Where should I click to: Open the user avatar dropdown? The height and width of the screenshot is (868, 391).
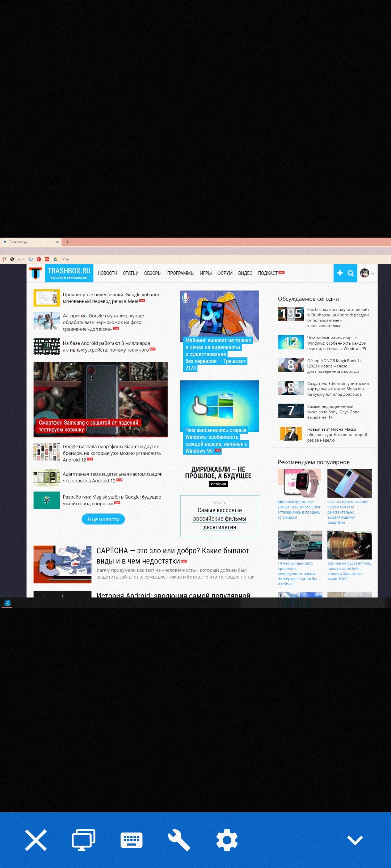click(x=367, y=273)
